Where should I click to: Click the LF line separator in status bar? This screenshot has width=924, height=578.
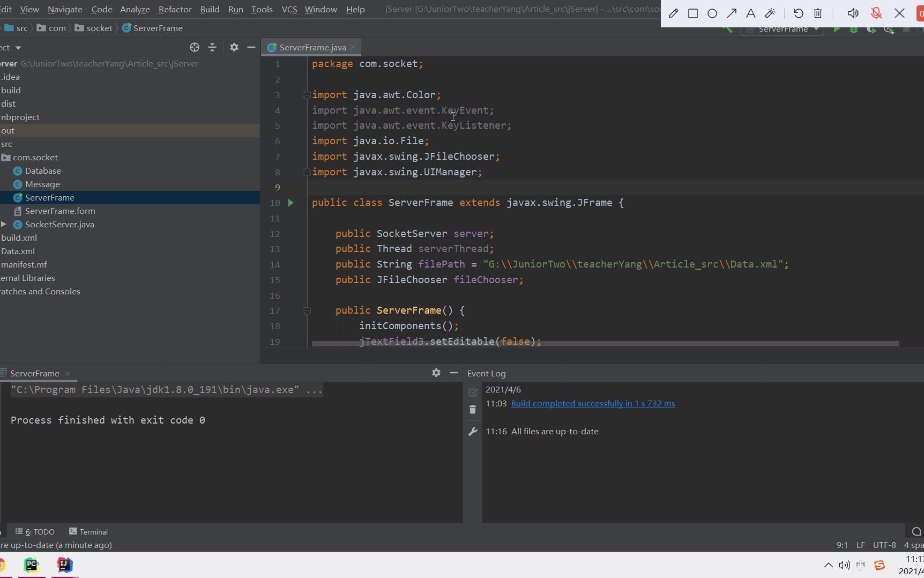click(x=860, y=545)
